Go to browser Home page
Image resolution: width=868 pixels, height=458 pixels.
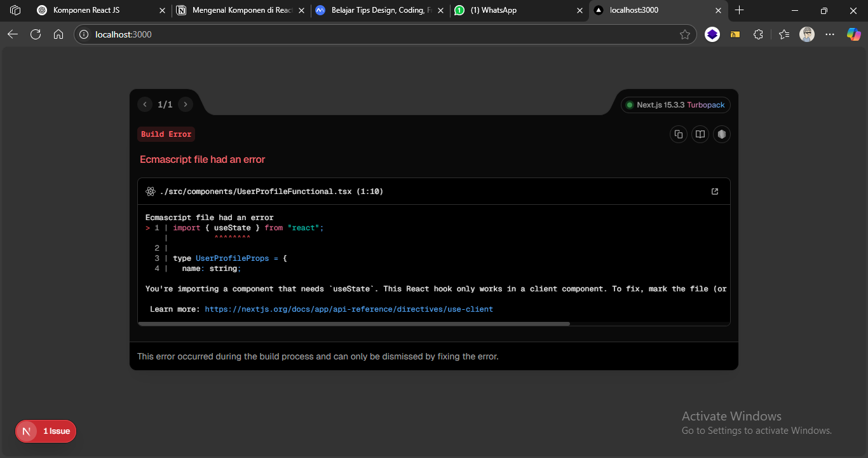pyautogui.click(x=58, y=34)
